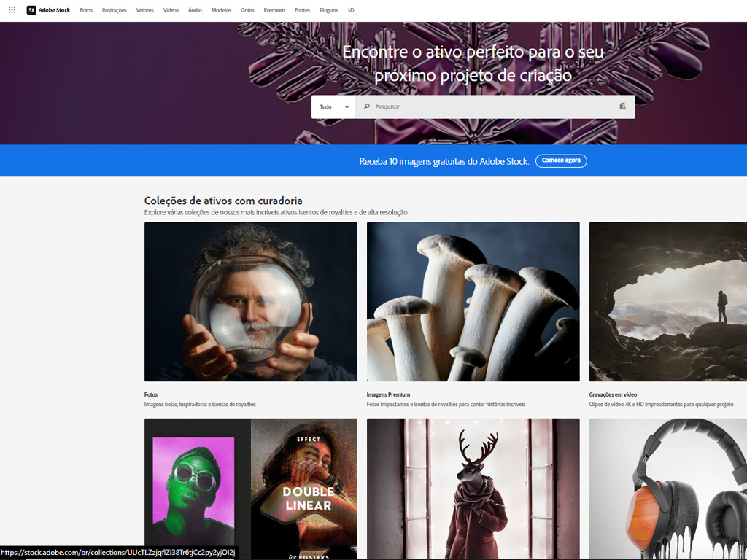Click the magnifier icon in search bar

367,106
